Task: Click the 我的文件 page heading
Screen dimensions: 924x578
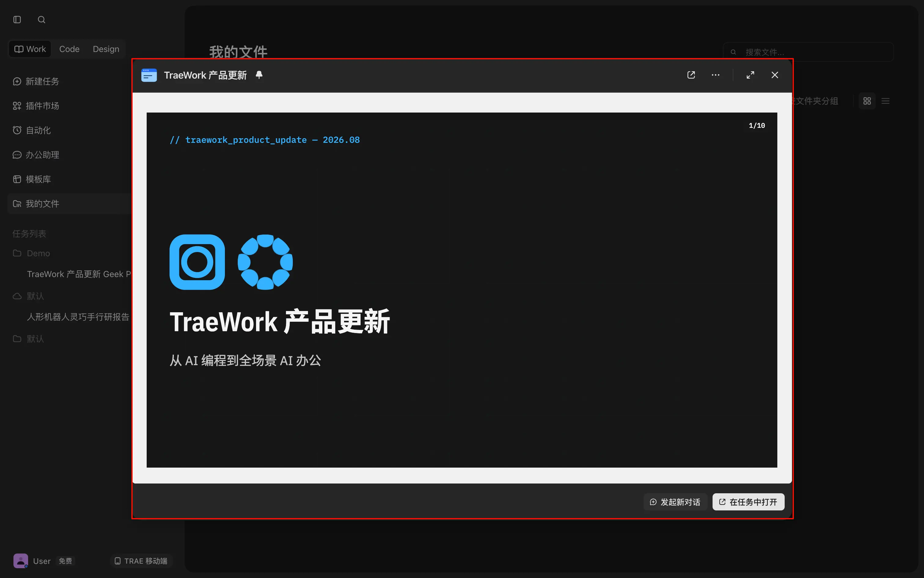Action: [238, 52]
